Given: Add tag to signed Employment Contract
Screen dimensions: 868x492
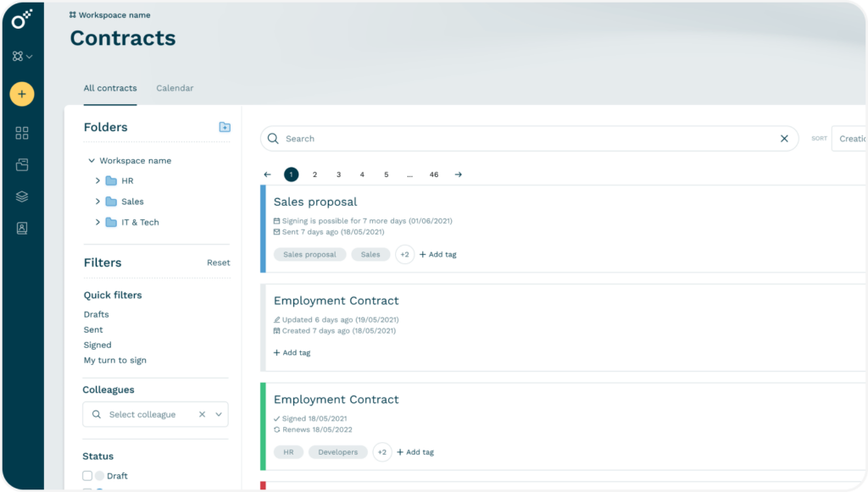Looking at the screenshot, I should (415, 452).
